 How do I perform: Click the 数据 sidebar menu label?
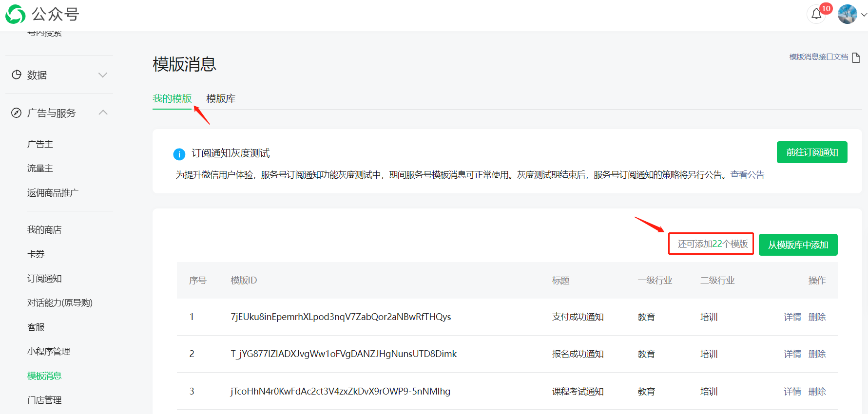click(x=37, y=75)
